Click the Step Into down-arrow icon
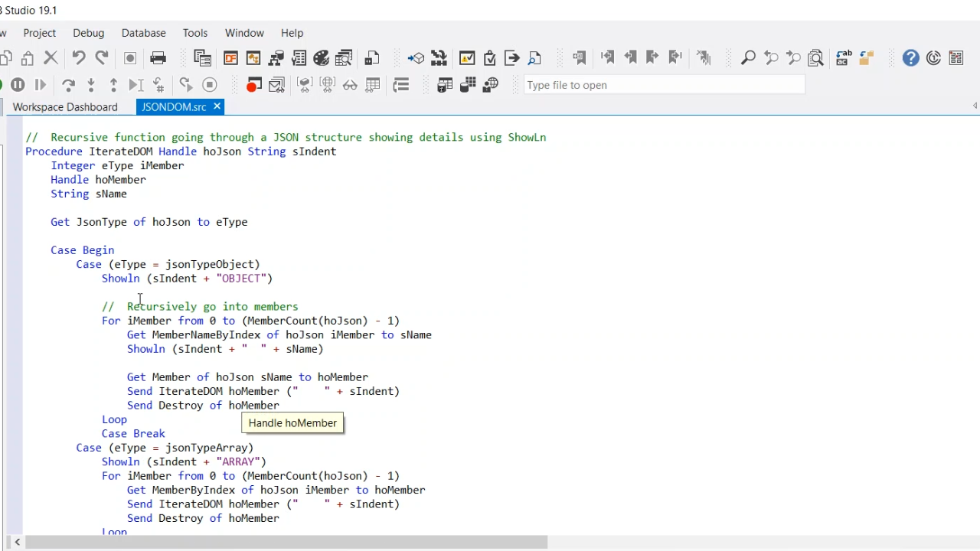The height and width of the screenshot is (551, 980). click(91, 85)
